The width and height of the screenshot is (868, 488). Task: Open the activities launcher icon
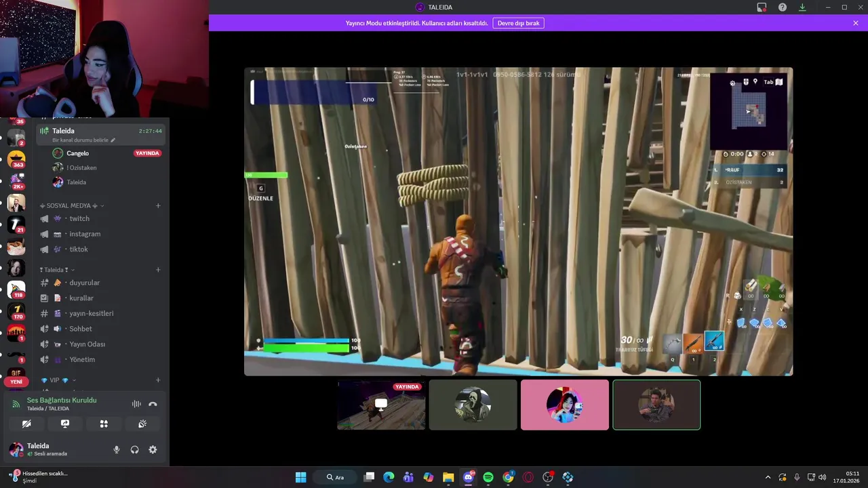point(104,424)
